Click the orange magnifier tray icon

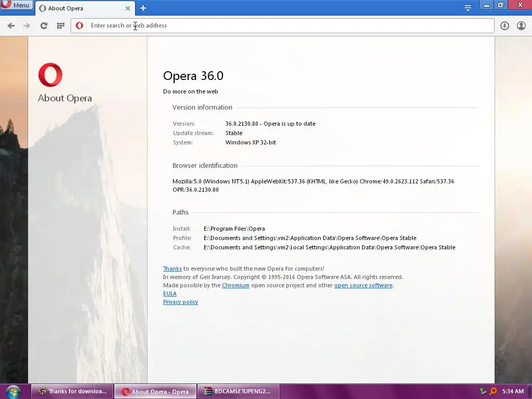pos(493,391)
